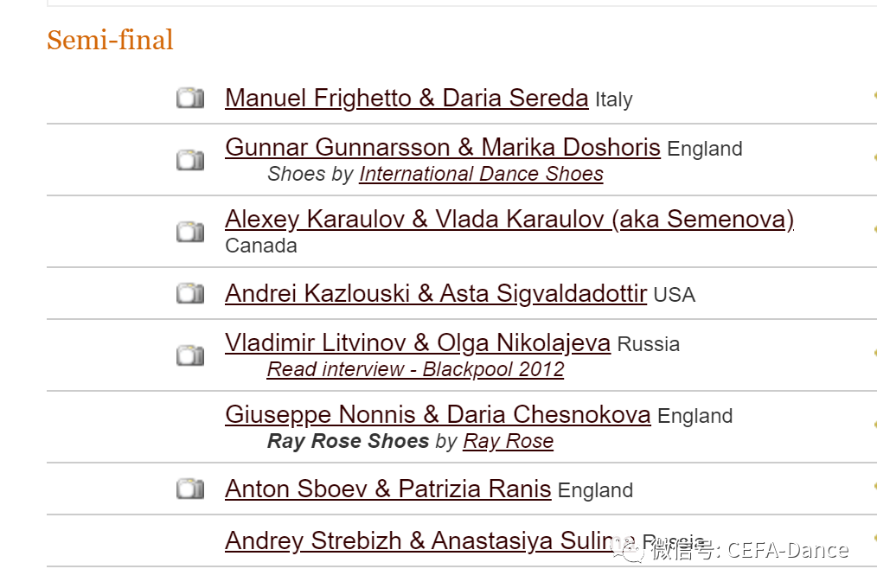View photos icon for Andrei Kazlouski
The width and height of the screenshot is (877, 588).
pos(190,294)
